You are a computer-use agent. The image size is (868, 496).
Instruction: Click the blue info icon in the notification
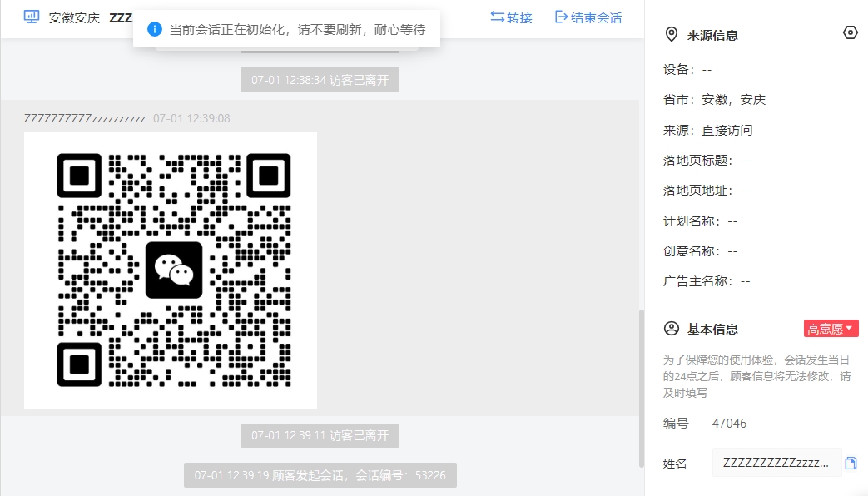pyautogui.click(x=155, y=29)
